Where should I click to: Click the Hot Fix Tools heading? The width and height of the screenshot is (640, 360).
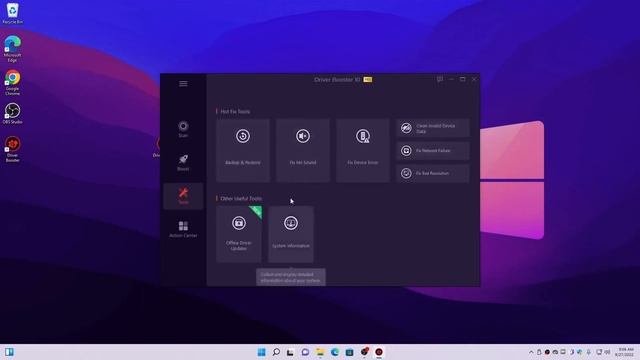[x=235, y=111]
